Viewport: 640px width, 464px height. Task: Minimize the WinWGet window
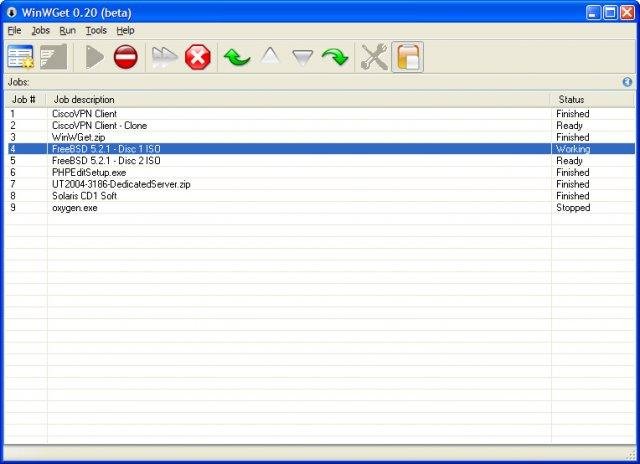pos(593,13)
